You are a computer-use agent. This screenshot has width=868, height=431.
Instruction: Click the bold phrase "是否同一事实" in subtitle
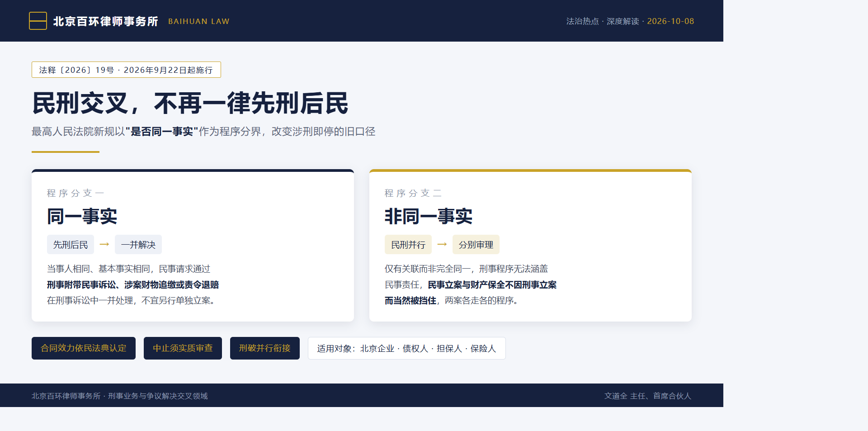pos(162,132)
